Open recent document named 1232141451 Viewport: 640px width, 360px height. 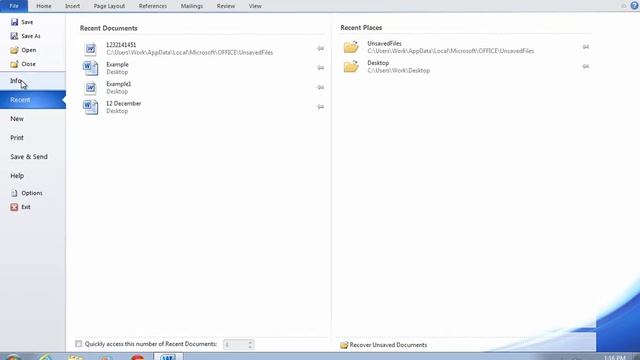tap(121, 45)
